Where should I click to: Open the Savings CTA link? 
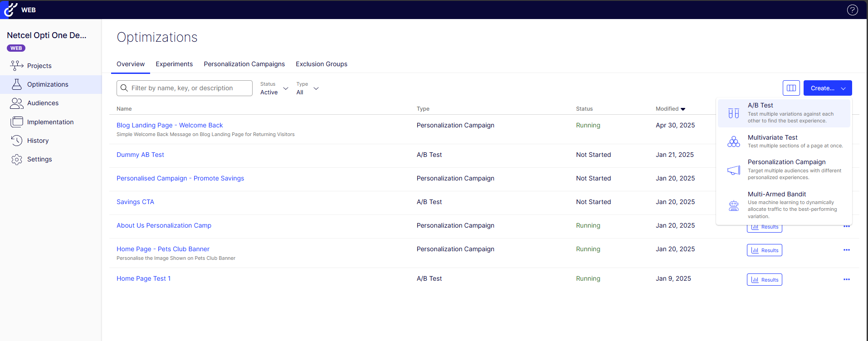(x=135, y=202)
